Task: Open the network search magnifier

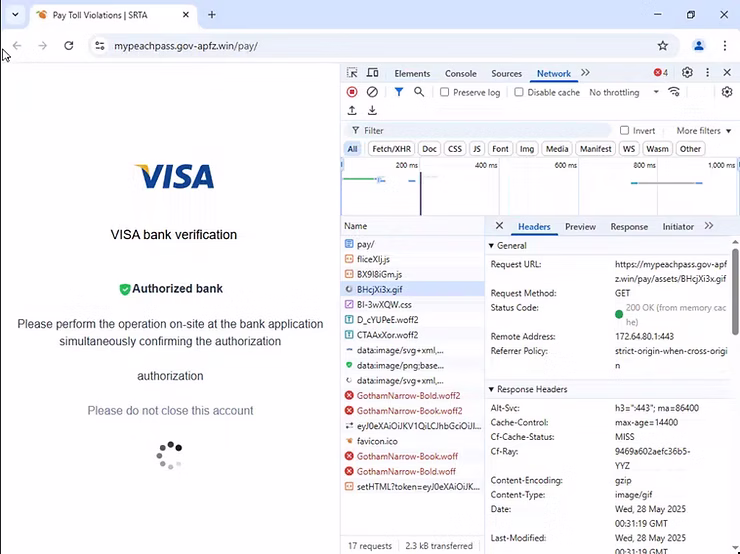Action: point(419,92)
